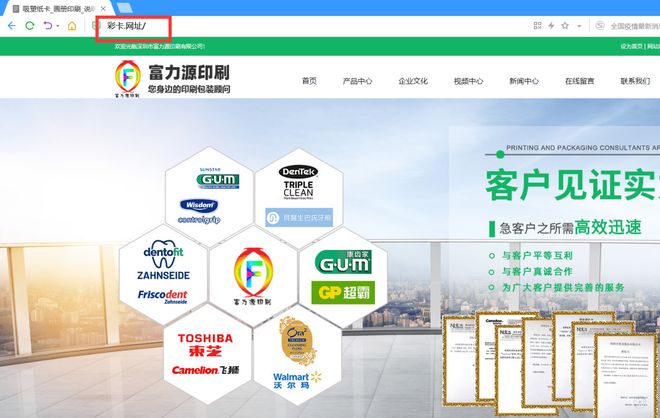660x418 pixels.
Task: Click the 与客户平等互利 bullet
Action: tap(537, 255)
